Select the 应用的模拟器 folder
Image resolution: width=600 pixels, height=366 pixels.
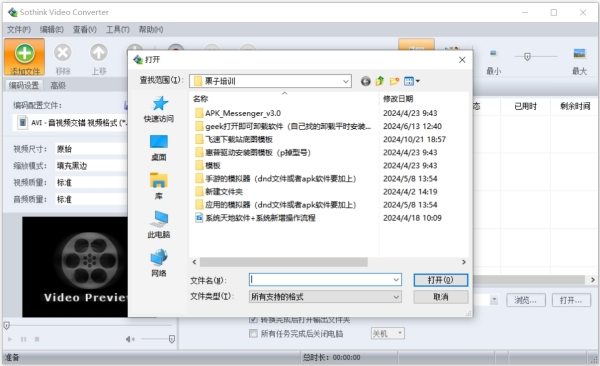[275, 204]
